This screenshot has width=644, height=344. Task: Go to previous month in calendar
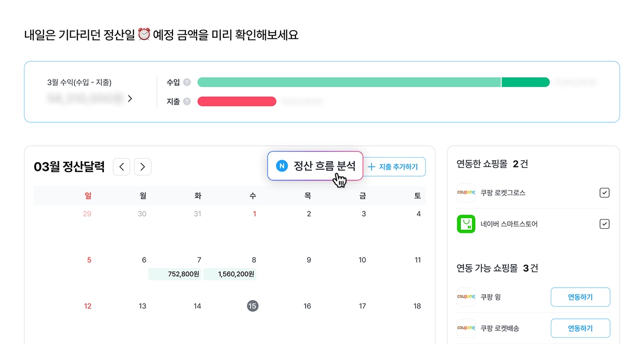121,167
